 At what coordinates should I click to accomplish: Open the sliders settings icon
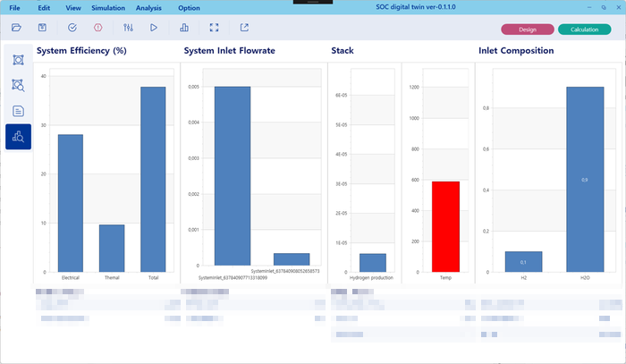pyautogui.click(x=129, y=28)
